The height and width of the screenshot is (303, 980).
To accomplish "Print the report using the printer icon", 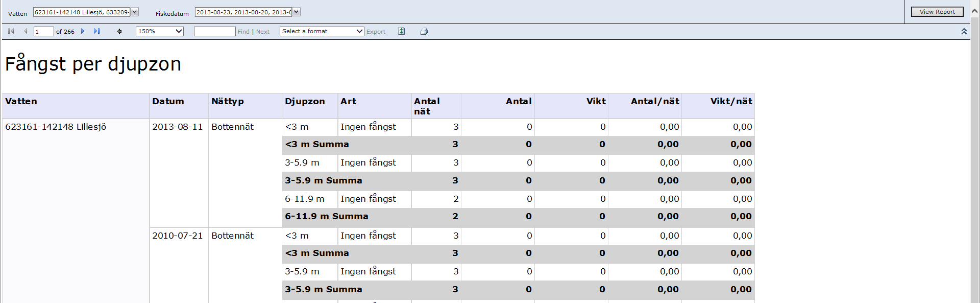I will [x=424, y=31].
